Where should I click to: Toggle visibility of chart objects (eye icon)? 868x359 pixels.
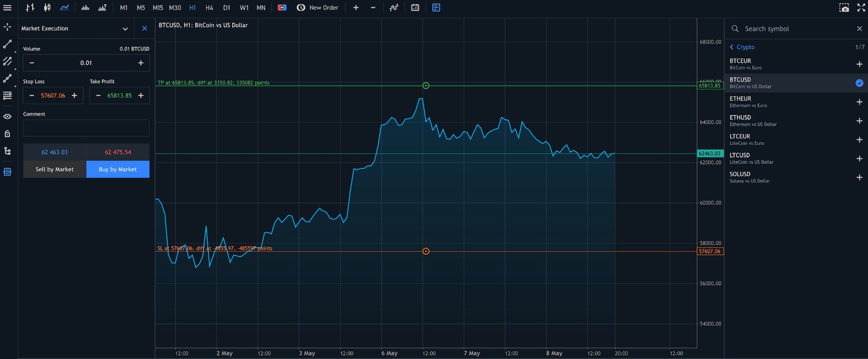(8, 117)
